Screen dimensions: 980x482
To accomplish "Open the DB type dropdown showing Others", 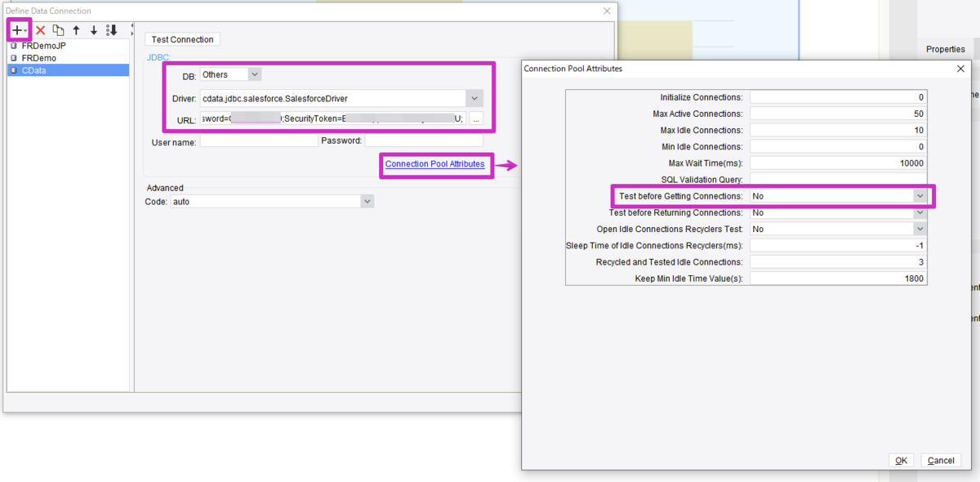I will coord(230,74).
